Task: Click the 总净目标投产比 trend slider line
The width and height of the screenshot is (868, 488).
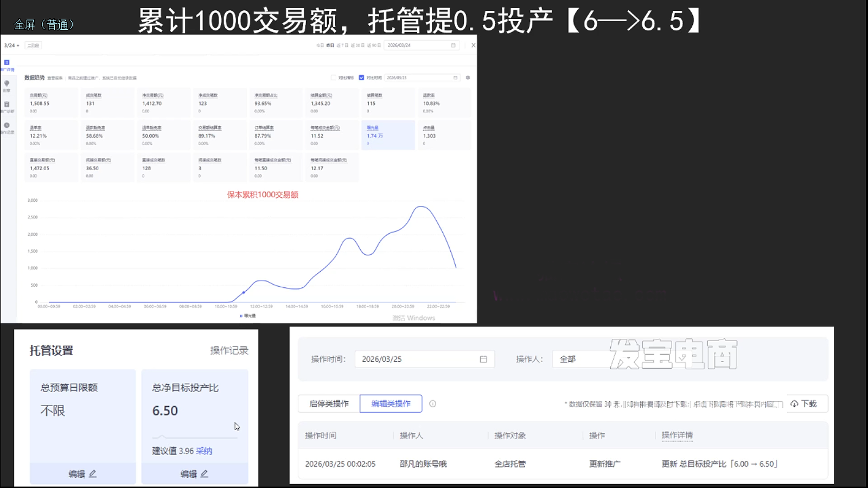Action: pyautogui.click(x=194, y=437)
